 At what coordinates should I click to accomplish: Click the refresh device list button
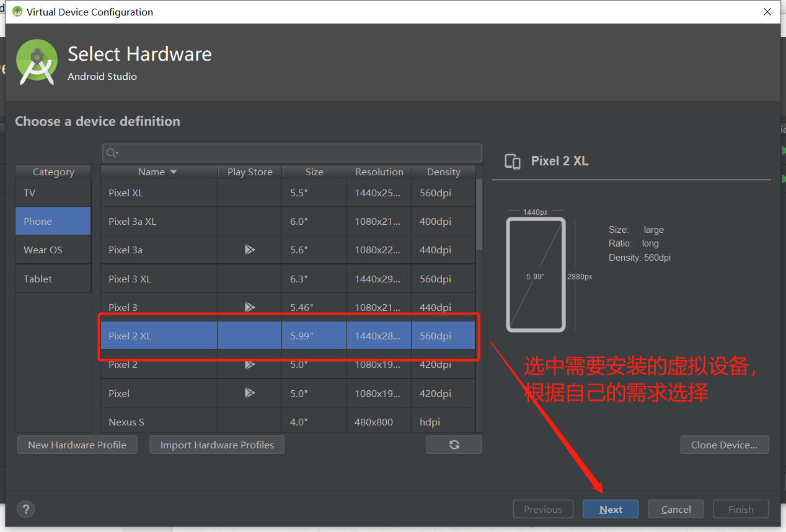454,445
